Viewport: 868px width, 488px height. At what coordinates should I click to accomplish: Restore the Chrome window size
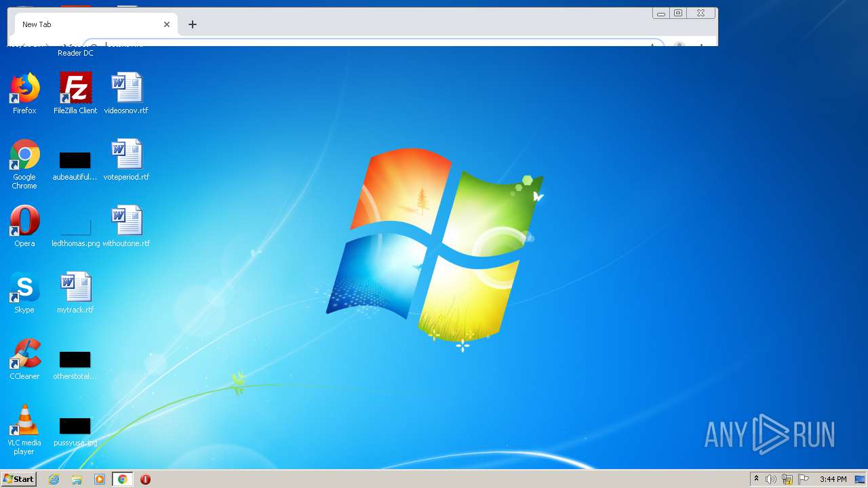pyautogui.click(x=678, y=14)
